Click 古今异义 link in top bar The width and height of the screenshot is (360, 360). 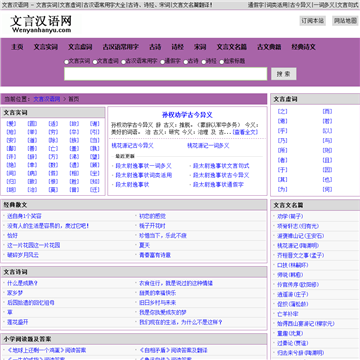(x=301, y=5)
